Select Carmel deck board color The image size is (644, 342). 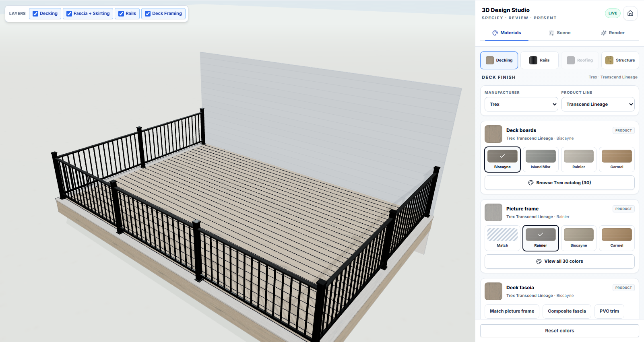(x=617, y=159)
